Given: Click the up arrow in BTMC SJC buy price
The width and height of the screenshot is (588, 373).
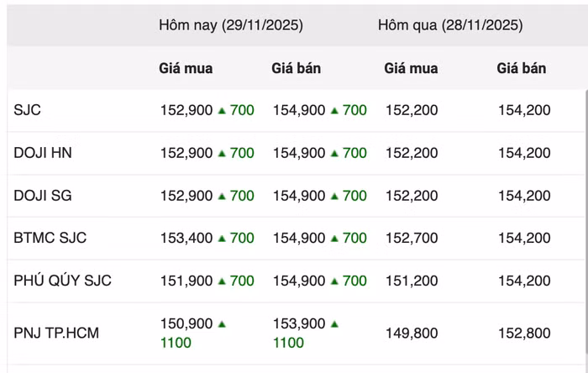Looking at the screenshot, I should [222, 239].
